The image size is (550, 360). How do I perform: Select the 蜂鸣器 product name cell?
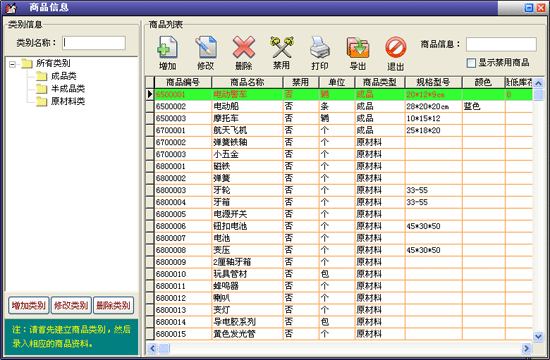click(x=247, y=286)
